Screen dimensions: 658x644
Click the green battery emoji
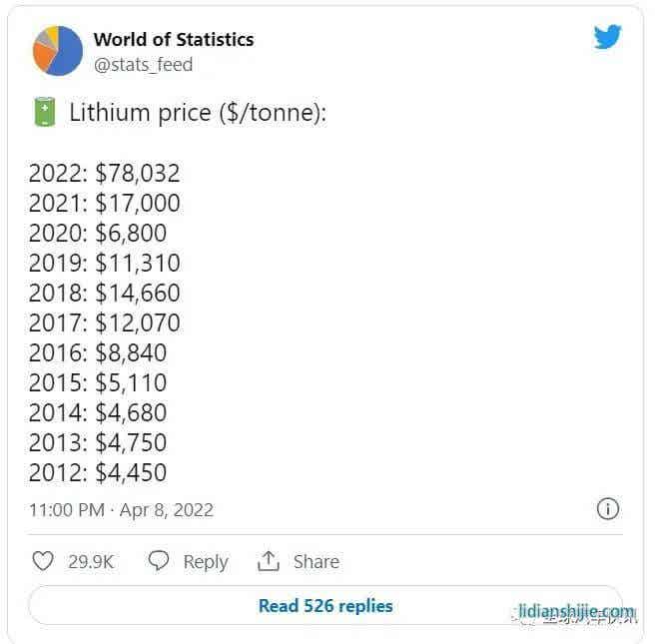(x=44, y=112)
